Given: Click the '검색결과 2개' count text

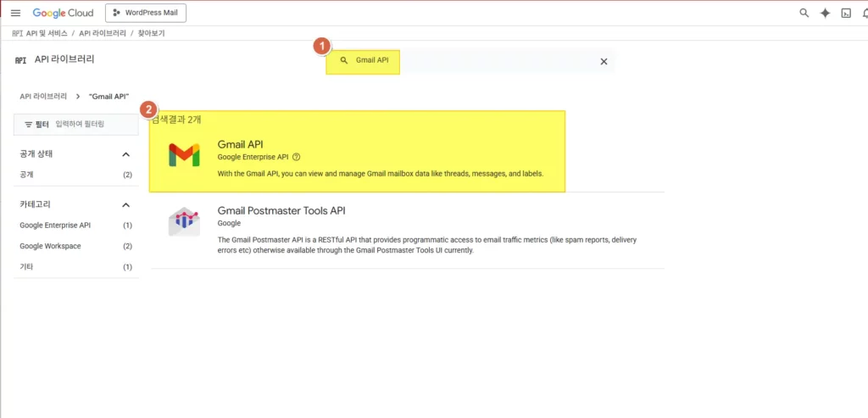Looking at the screenshot, I should coord(177,120).
